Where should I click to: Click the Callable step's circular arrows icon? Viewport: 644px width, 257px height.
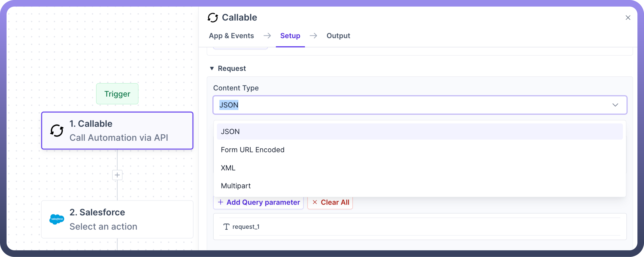[x=57, y=130]
